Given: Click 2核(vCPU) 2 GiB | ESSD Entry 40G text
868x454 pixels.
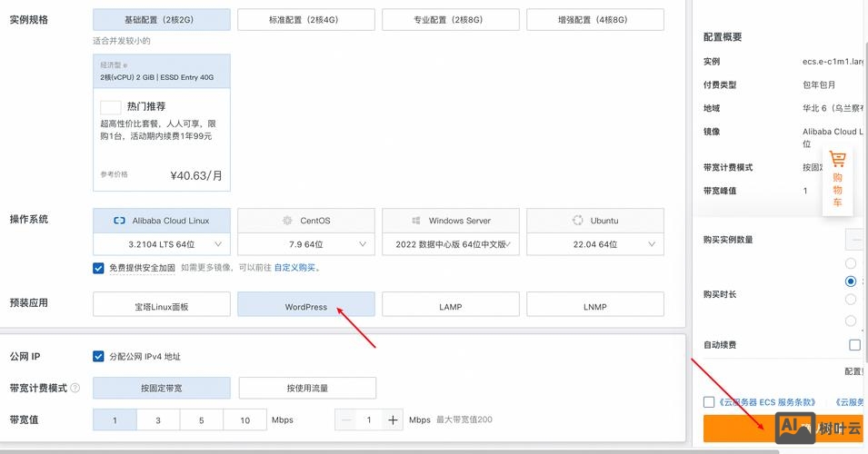Looking at the screenshot, I should (x=156, y=77).
